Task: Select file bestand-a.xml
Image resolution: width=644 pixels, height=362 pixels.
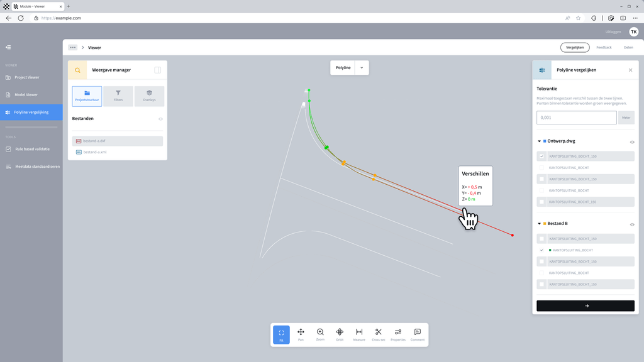Action: (x=118, y=152)
